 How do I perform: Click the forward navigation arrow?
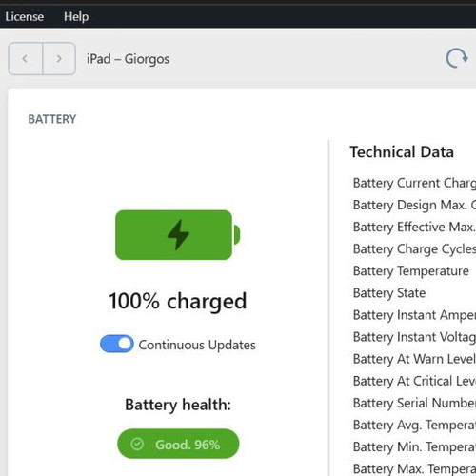point(59,59)
